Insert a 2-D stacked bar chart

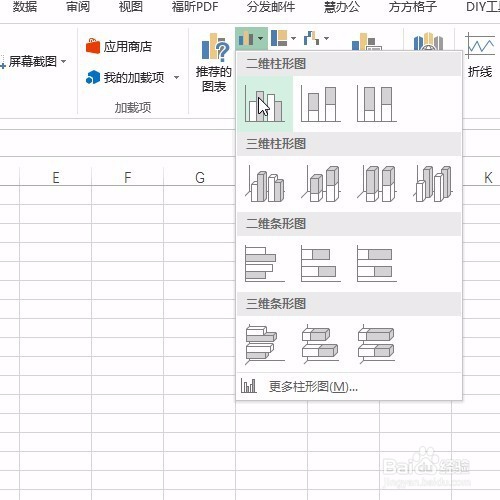tap(321, 264)
